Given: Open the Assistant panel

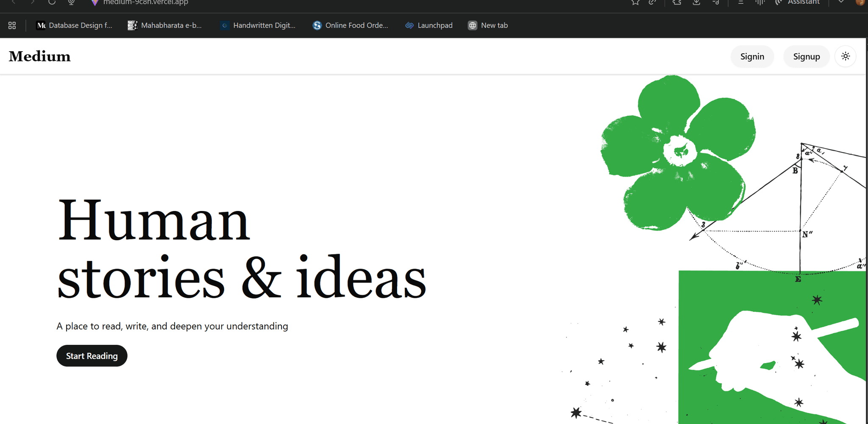Looking at the screenshot, I should (798, 2).
